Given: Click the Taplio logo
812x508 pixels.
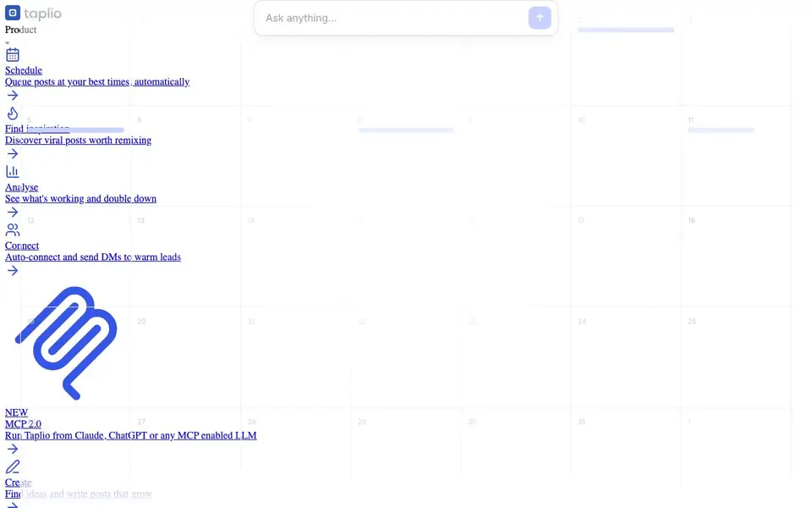Looking at the screenshot, I should (33, 13).
